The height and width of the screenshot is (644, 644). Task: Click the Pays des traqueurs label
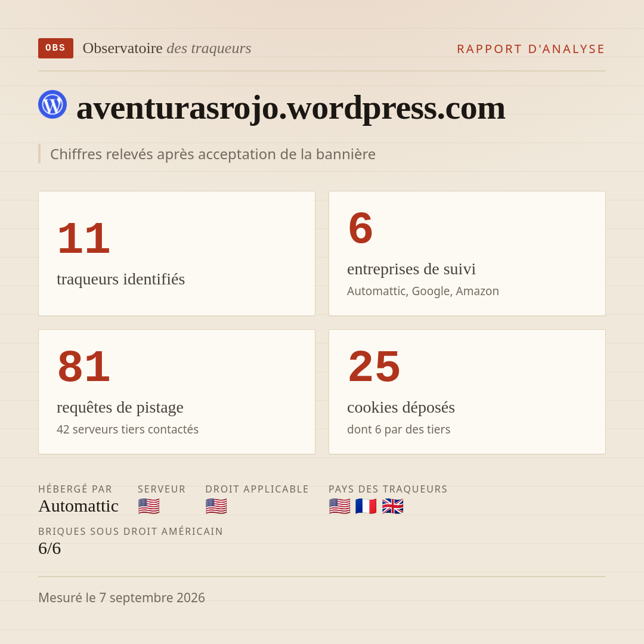pyautogui.click(x=388, y=489)
